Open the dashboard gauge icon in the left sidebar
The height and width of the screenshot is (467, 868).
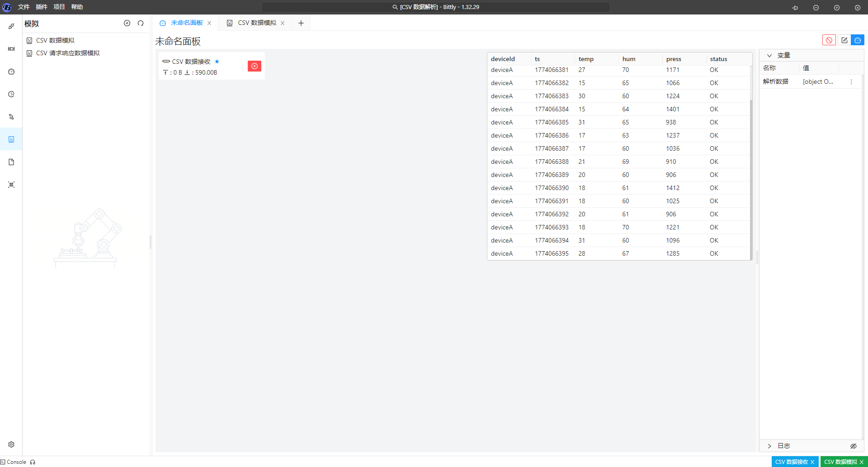click(x=11, y=71)
